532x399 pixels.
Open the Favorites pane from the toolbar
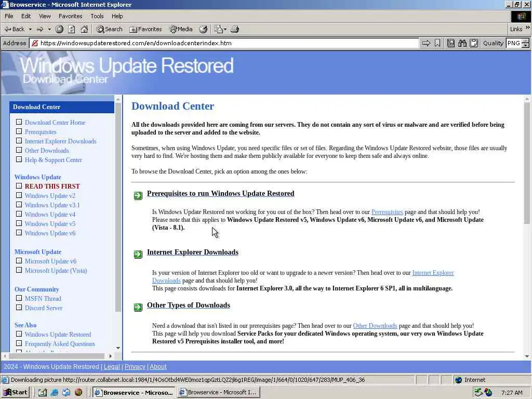coord(145,29)
